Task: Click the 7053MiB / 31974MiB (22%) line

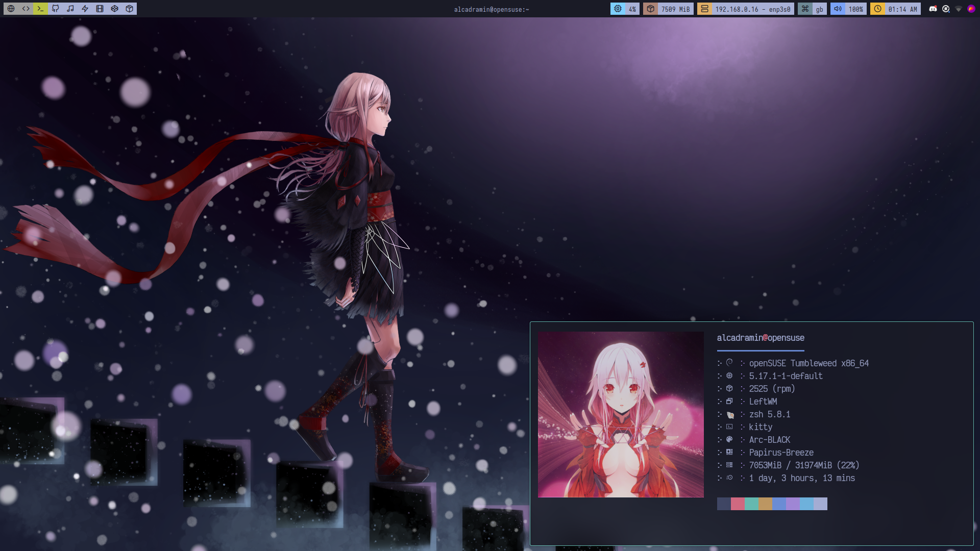Action: [804, 465]
